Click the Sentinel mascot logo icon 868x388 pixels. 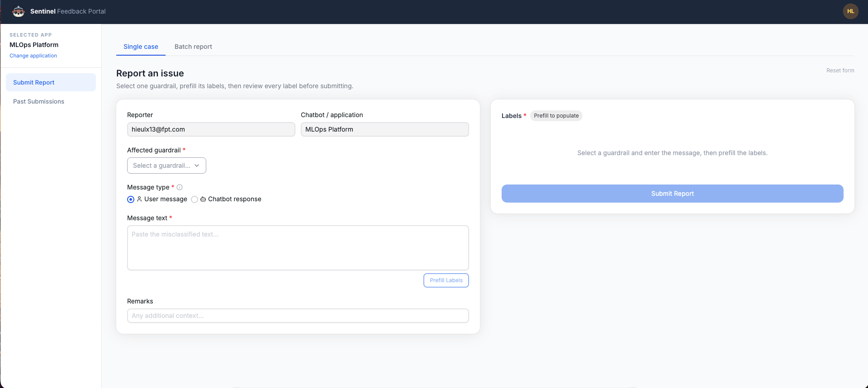point(19,11)
